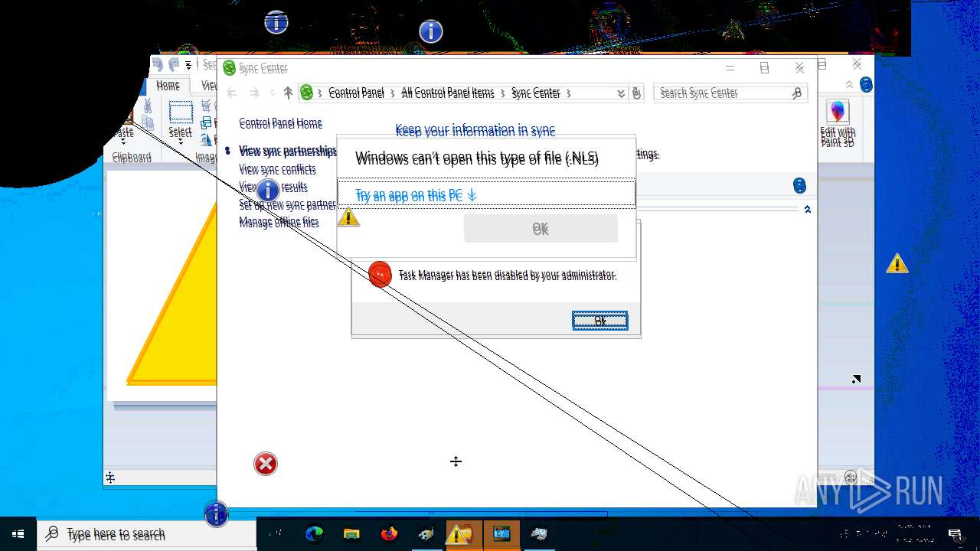Click Redo in Paint quick access toolbar
The height and width of the screenshot is (551, 980).
point(175,64)
